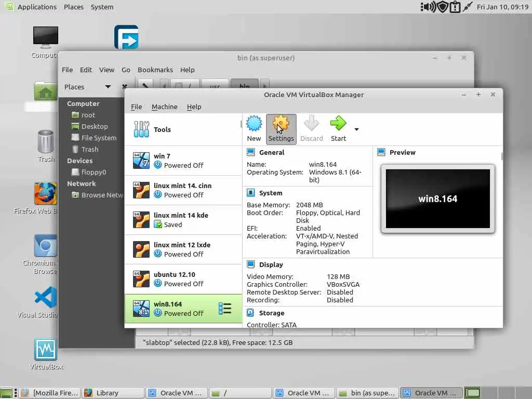
Task: Click the System section header
Action: 271,193
